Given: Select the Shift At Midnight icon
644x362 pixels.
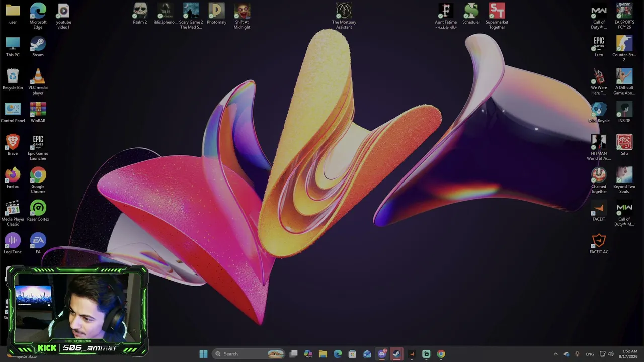Looking at the screenshot, I should (x=242, y=16).
